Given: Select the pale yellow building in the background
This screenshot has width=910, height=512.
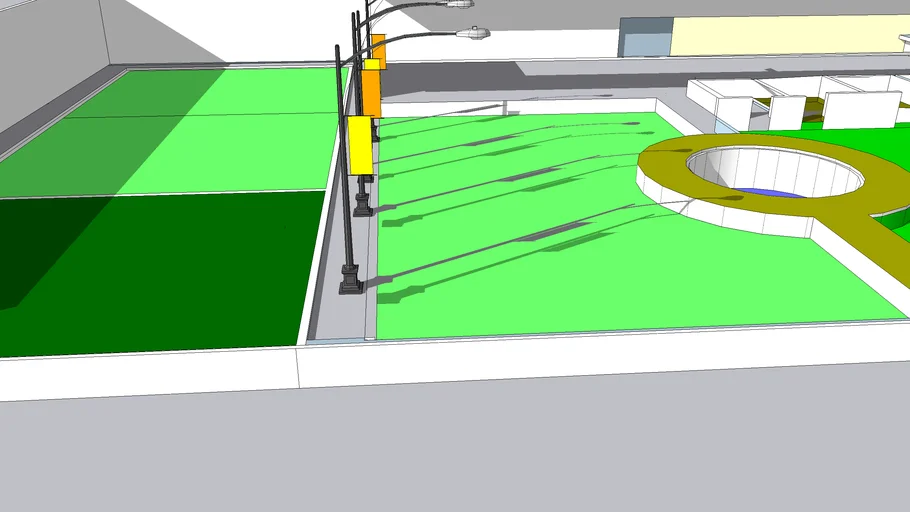Looking at the screenshot, I should [780, 38].
